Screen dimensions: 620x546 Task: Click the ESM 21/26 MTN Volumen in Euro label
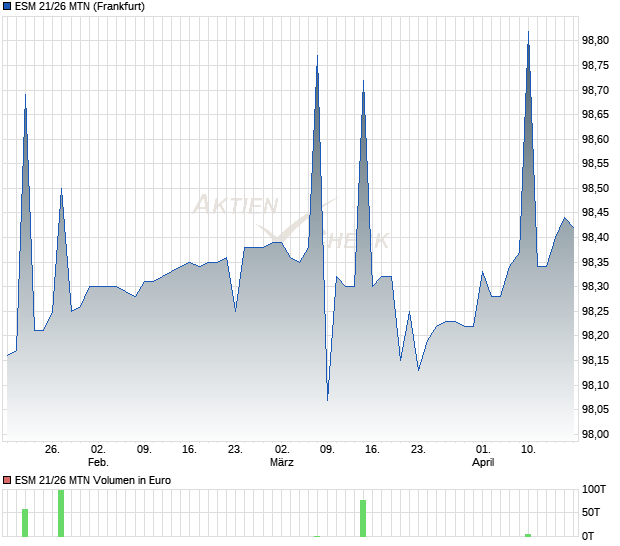pyautogui.click(x=92, y=480)
